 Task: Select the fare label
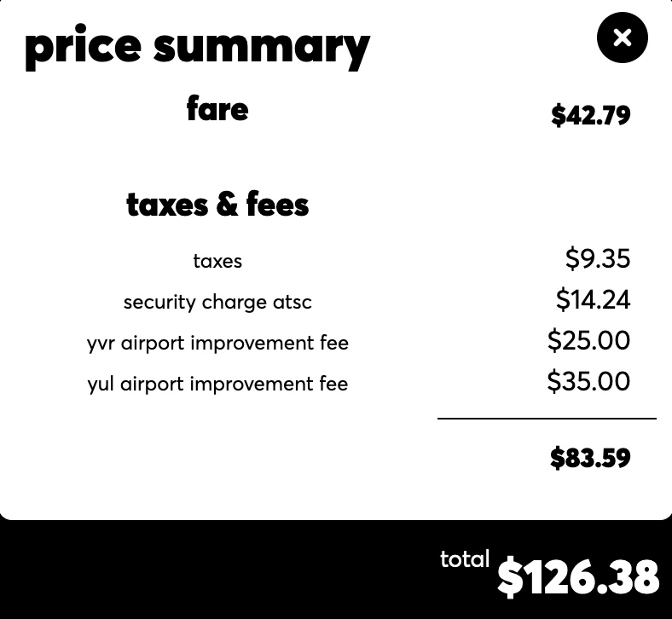click(217, 109)
